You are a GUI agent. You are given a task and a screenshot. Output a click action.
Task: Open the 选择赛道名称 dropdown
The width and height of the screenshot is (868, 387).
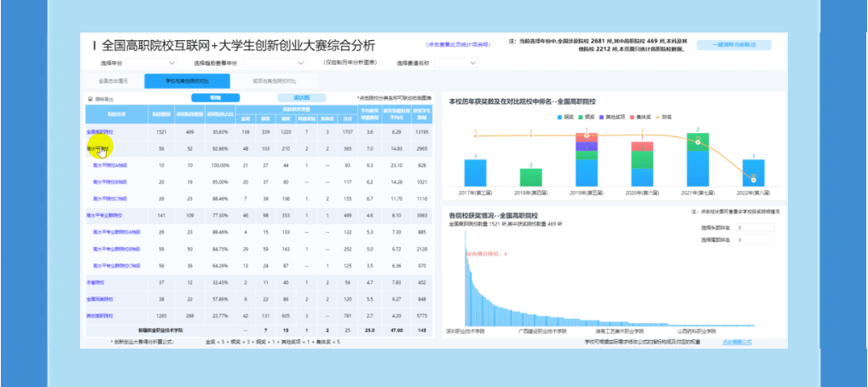pos(456,63)
